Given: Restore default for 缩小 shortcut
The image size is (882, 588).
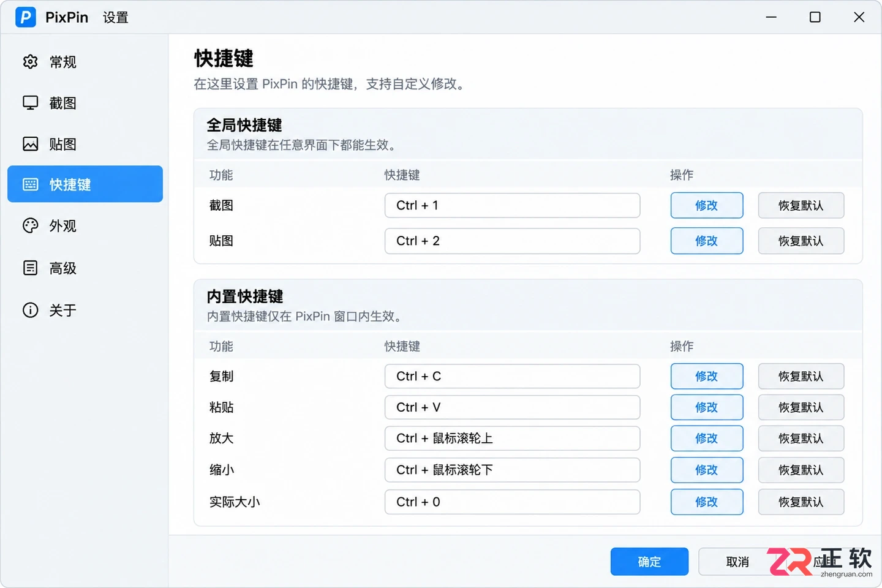Looking at the screenshot, I should click(x=801, y=470).
